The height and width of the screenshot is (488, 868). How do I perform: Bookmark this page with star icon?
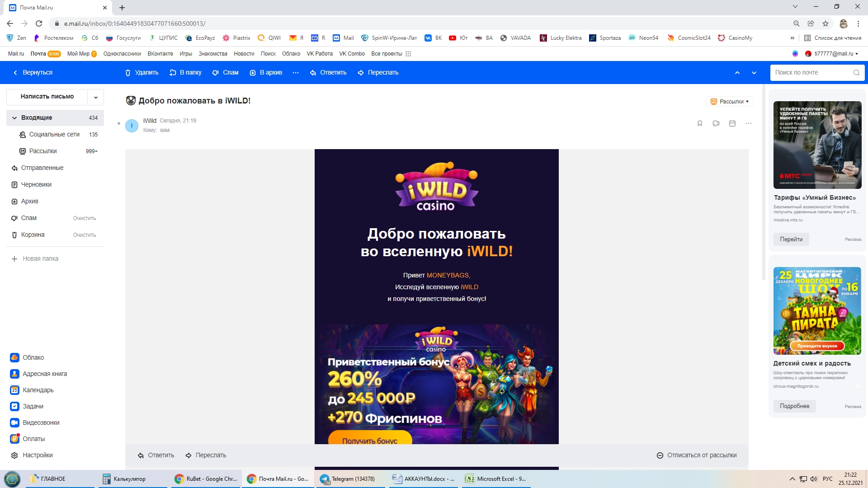tap(826, 23)
